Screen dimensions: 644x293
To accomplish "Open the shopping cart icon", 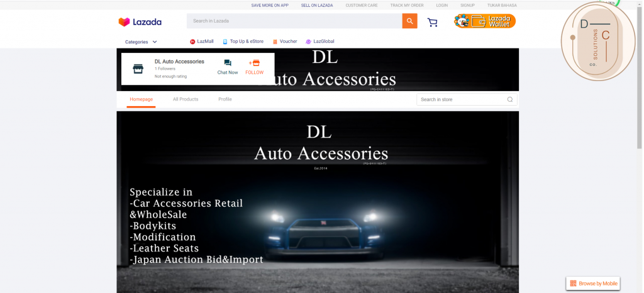I will click(433, 22).
